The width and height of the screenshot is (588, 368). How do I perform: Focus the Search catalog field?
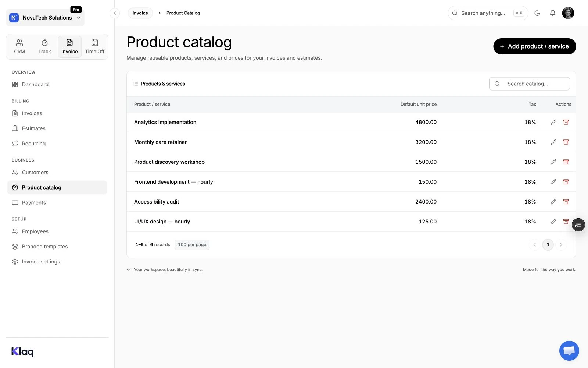[530, 84]
